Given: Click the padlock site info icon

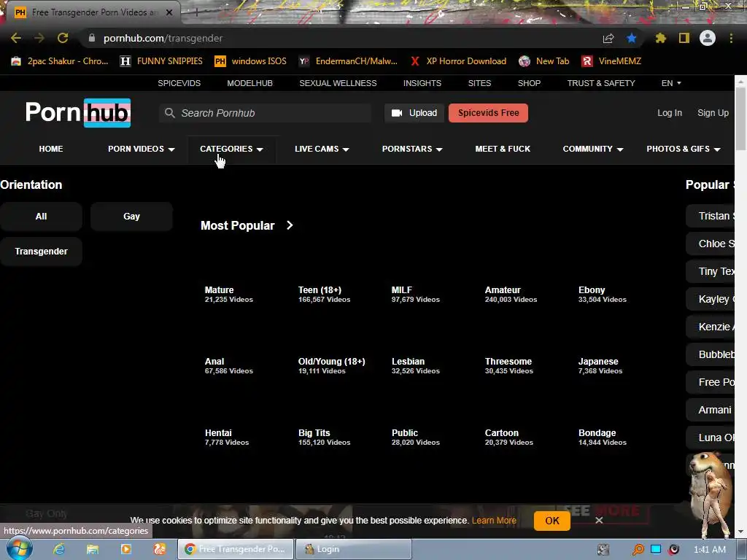Looking at the screenshot, I should point(92,38).
